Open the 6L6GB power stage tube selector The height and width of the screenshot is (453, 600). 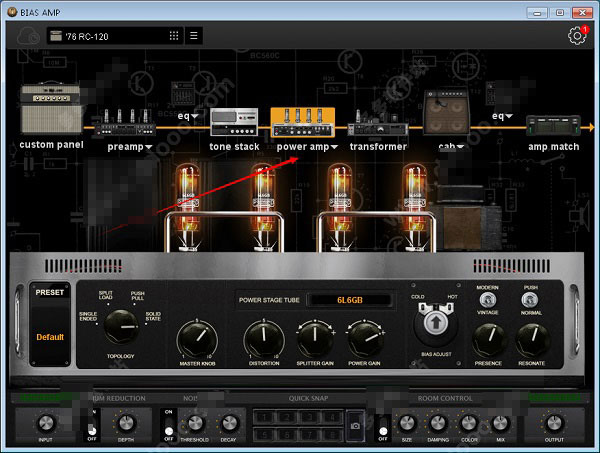click(x=350, y=300)
